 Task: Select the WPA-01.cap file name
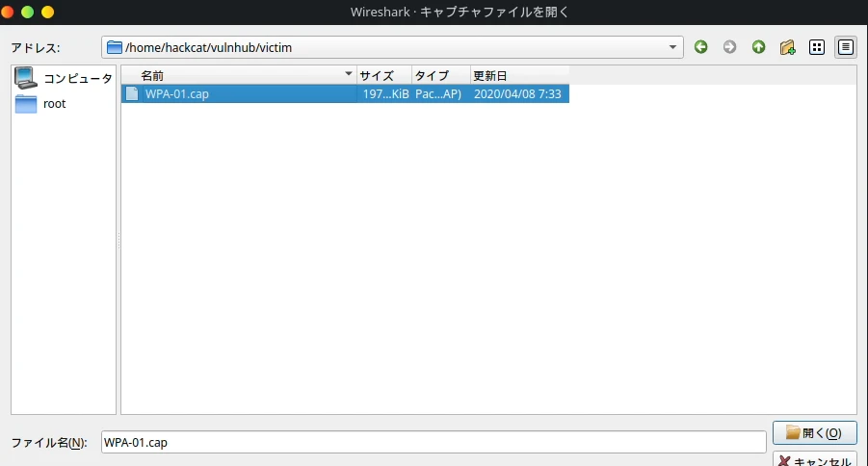pyautogui.click(x=176, y=93)
